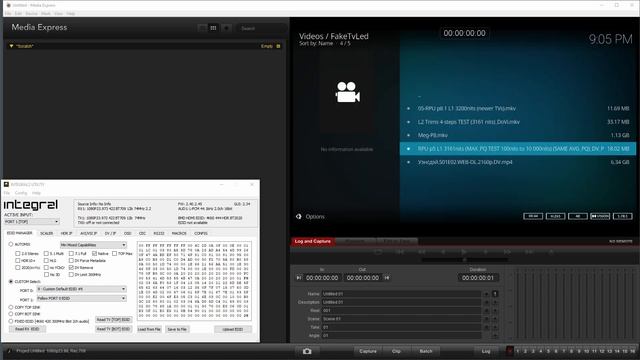Click the Rewind transport button
This screenshot has width=640, height=360.
422,252
